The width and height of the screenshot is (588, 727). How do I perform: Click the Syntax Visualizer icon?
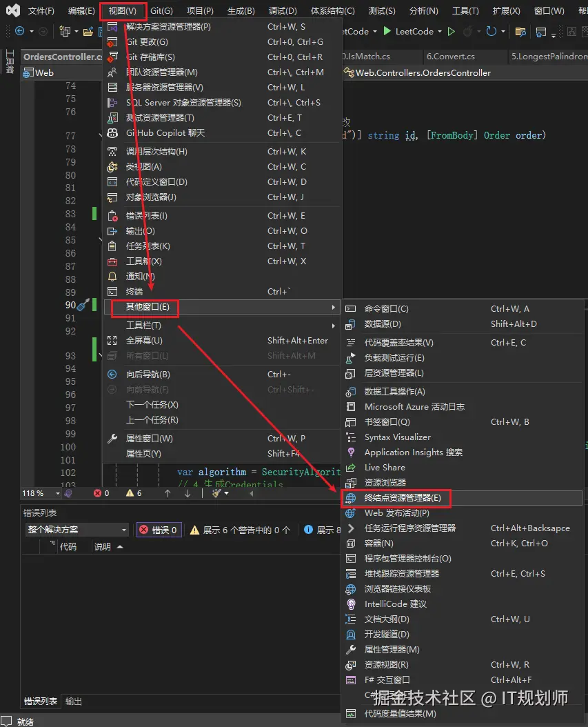pos(351,437)
